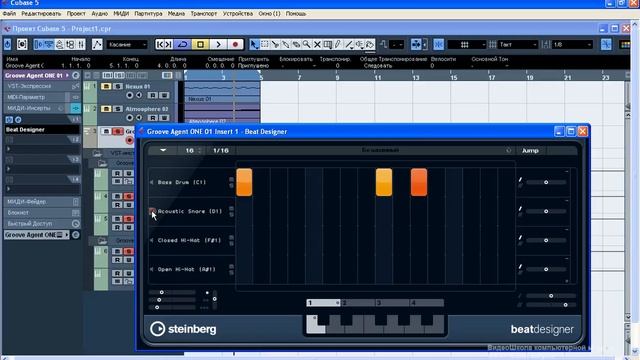The image size is (640, 360).
Task: Click the Record transport button
Action: [x=235, y=44]
